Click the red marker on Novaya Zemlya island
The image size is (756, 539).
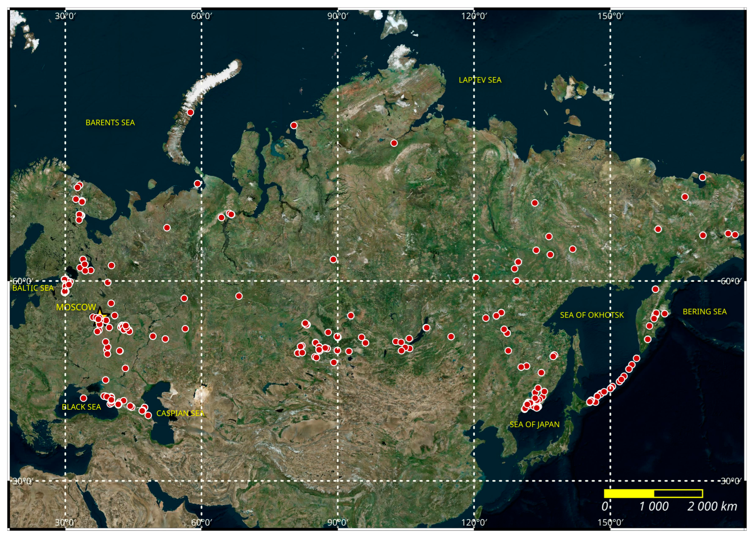[191, 112]
